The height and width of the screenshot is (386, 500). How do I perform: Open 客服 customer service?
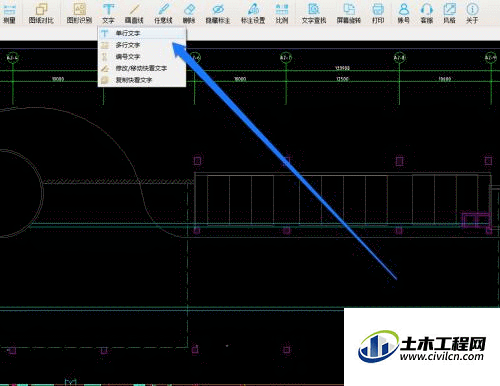[427, 13]
